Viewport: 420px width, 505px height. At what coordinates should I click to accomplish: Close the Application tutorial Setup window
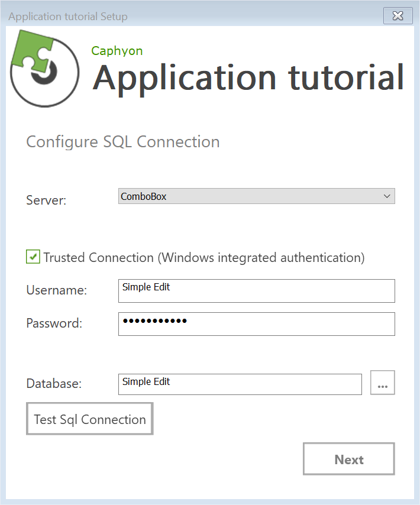pos(398,15)
